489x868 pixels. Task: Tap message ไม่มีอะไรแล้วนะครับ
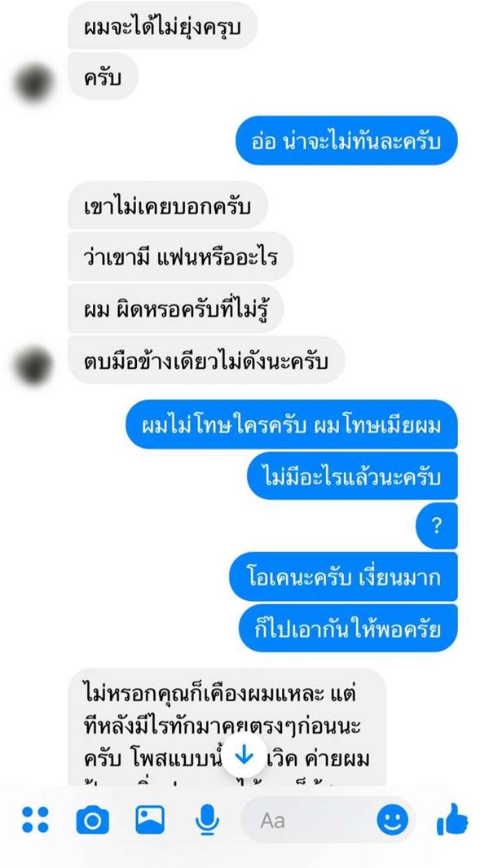[x=352, y=476]
